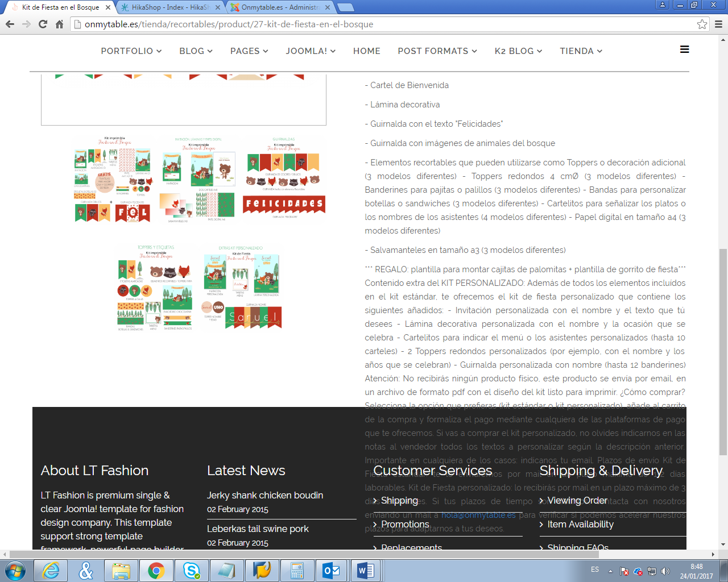This screenshot has height=582, width=728.
Task: View the Extras Kit Personalizado thumbnail
Action: click(241, 288)
